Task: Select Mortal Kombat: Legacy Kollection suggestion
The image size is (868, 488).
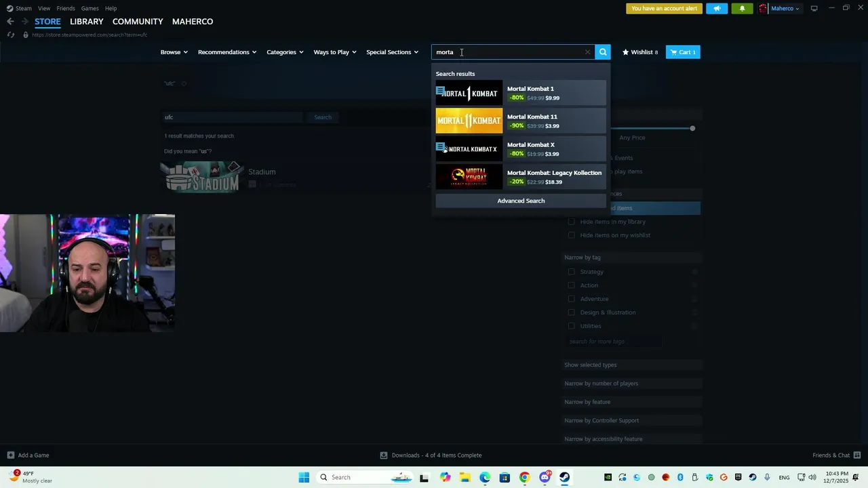Action: pos(521,177)
